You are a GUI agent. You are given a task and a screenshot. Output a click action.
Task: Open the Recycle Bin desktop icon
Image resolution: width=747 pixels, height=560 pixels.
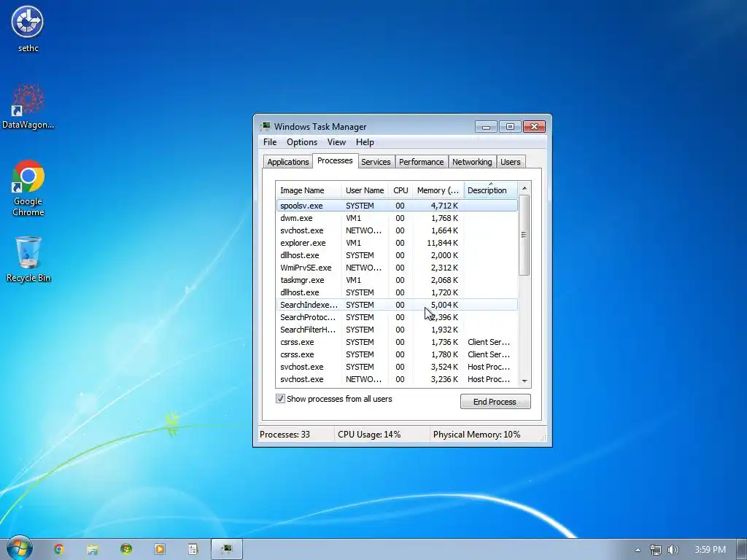pyautogui.click(x=28, y=260)
